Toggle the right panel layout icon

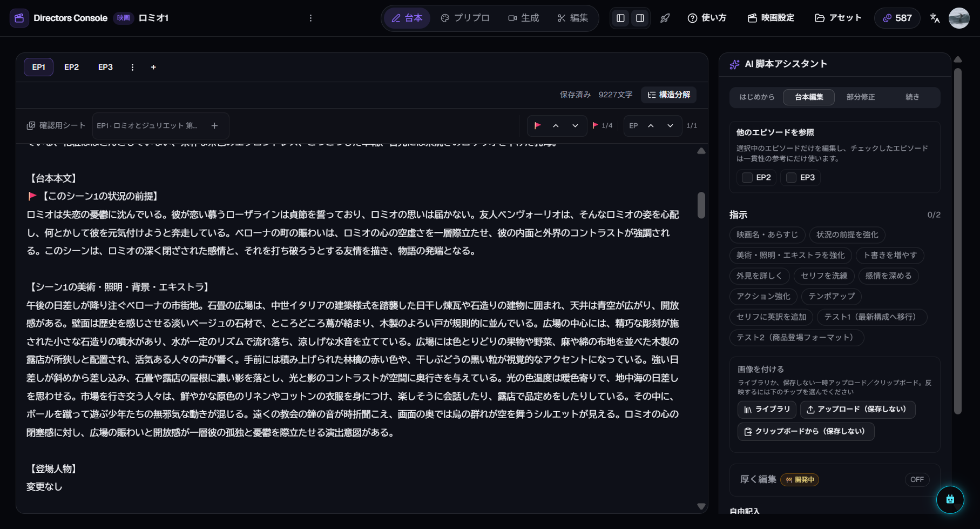click(x=640, y=18)
